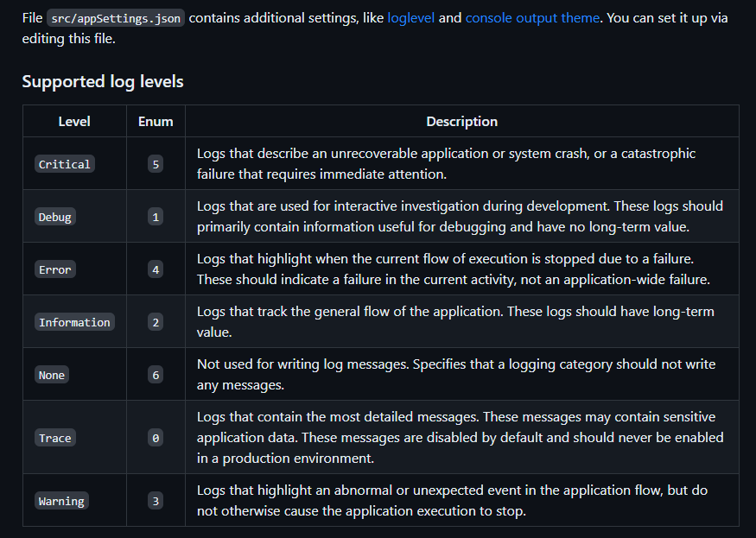
Task: Click enum value 3 badge
Action: (156, 501)
